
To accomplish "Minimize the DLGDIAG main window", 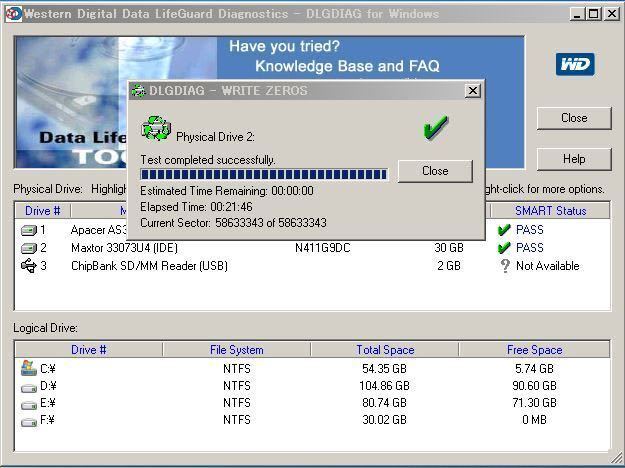I will (577, 14).
